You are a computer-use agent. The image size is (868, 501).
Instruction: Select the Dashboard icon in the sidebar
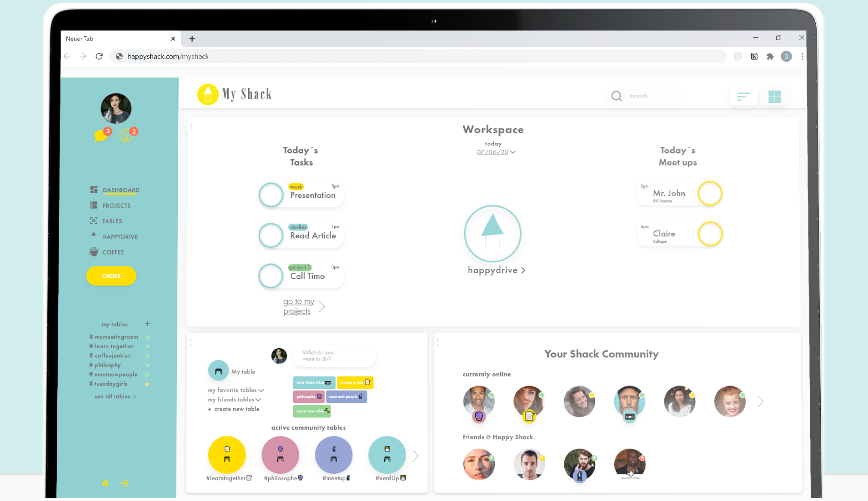[94, 190]
